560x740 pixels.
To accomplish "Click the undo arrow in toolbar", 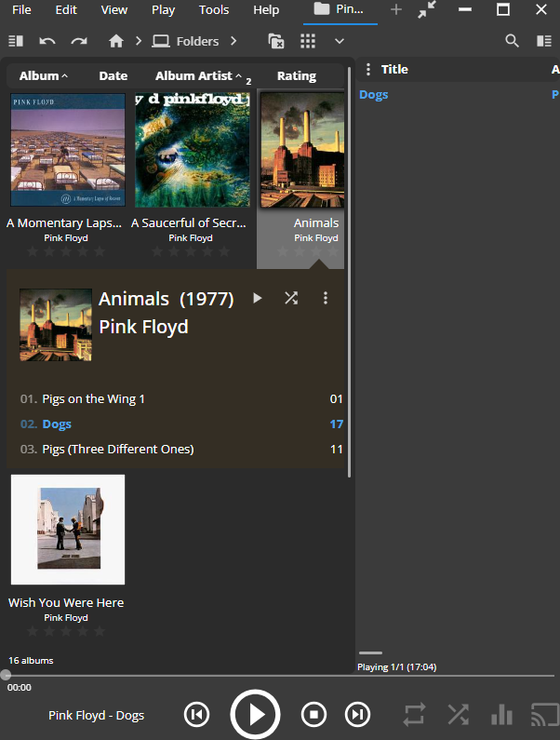I will (x=47, y=41).
